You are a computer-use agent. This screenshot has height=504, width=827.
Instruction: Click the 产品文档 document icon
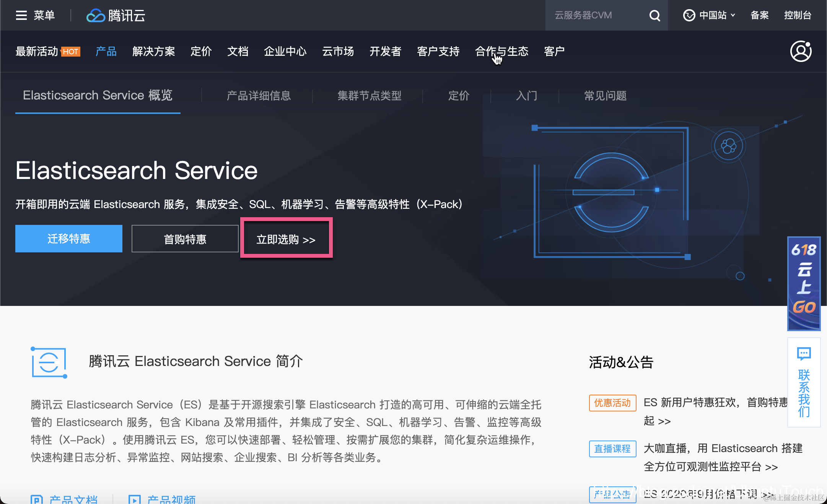36,499
